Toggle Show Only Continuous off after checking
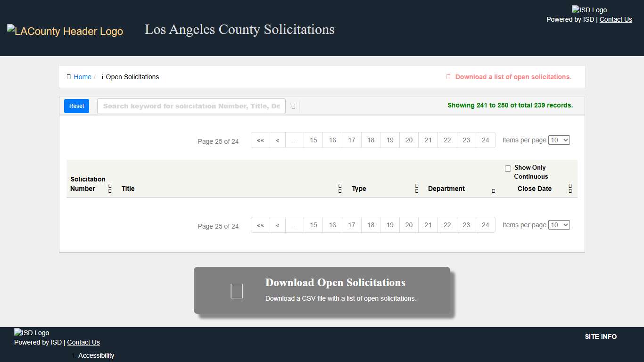This screenshot has width=644, height=362. pos(508,168)
